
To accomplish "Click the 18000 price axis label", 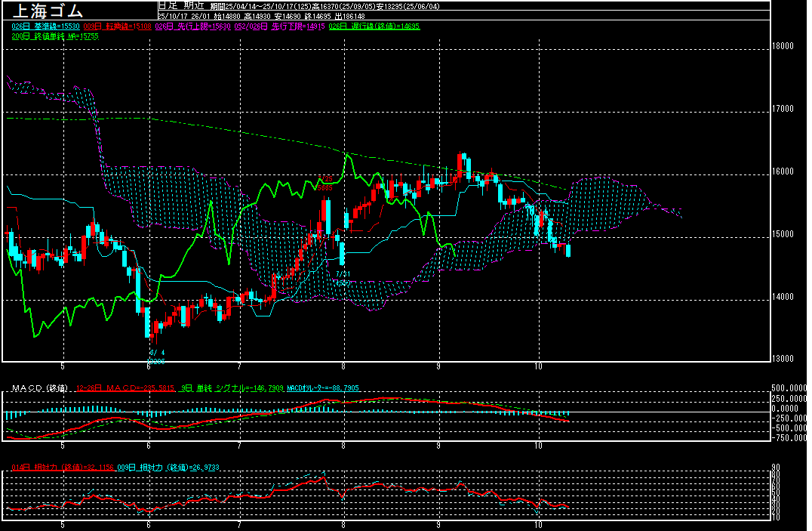I will [783, 46].
